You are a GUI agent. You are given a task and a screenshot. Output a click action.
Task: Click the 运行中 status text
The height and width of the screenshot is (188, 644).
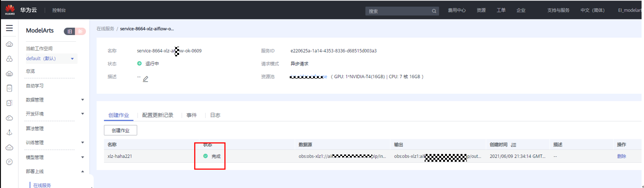point(152,64)
